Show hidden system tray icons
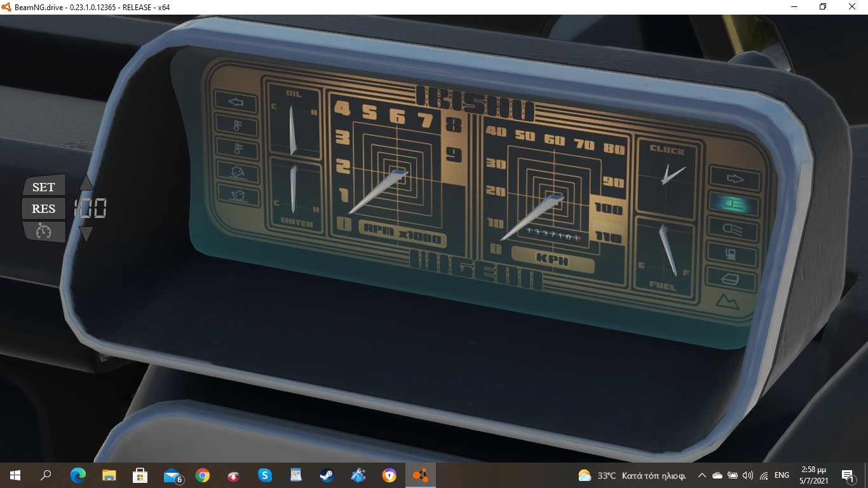The height and width of the screenshot is (488, 868). point(702,475)
